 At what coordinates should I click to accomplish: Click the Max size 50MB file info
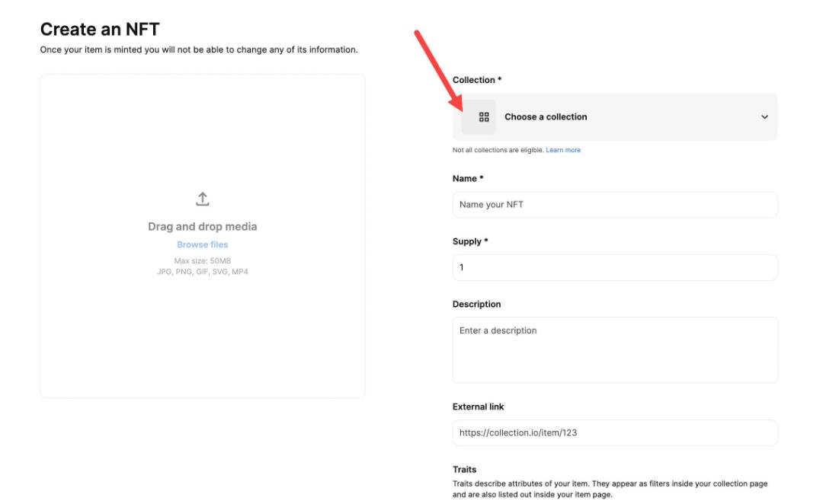(203, 260)
